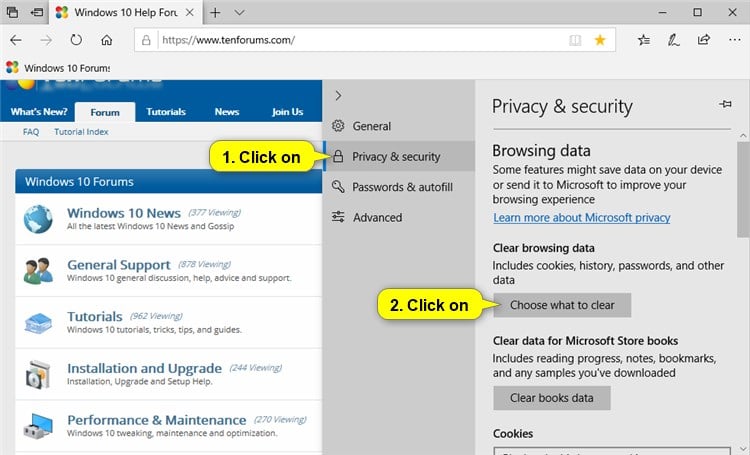The height and width of the screenshot is (455, 750).
Task: Click the Advanced sliders icon
Action: (338, 217)
